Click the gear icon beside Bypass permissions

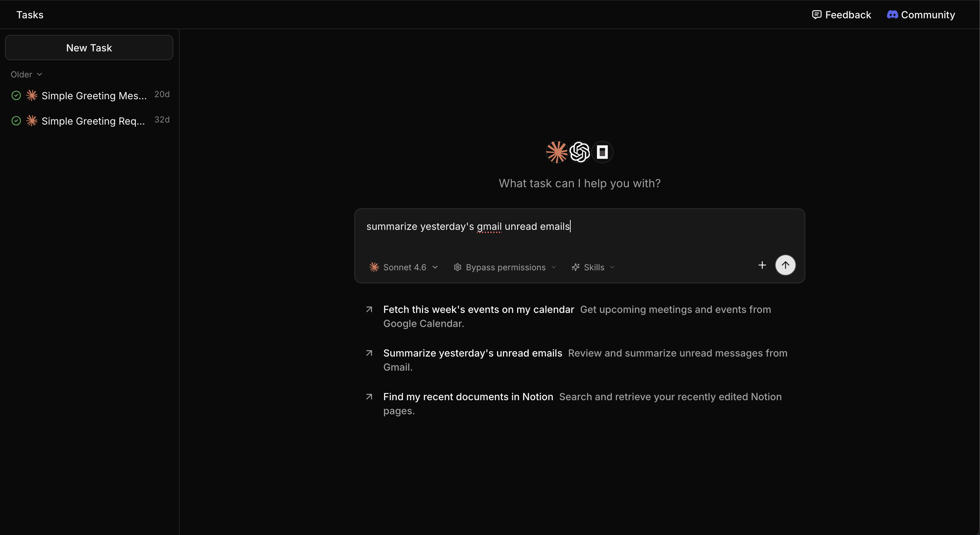[x=457, y=267]
